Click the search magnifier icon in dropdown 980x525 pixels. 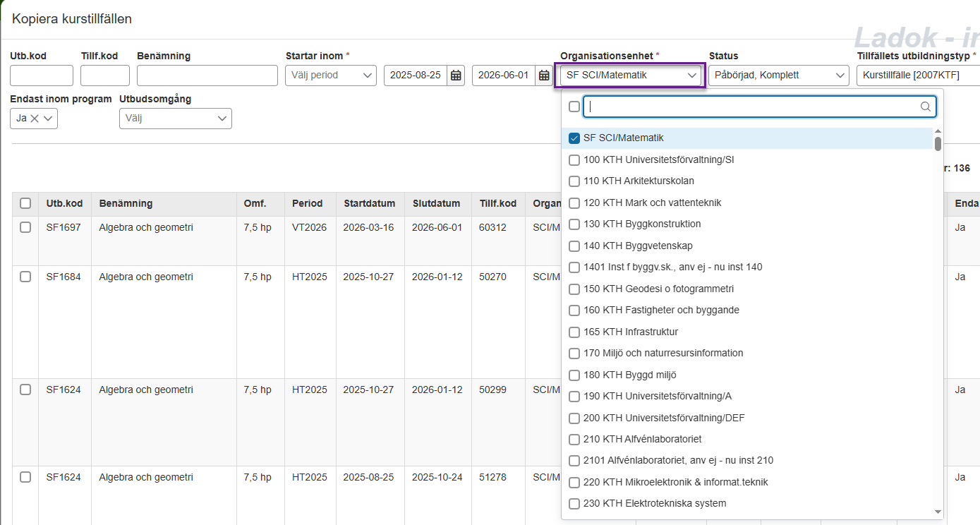pos(925,107)
